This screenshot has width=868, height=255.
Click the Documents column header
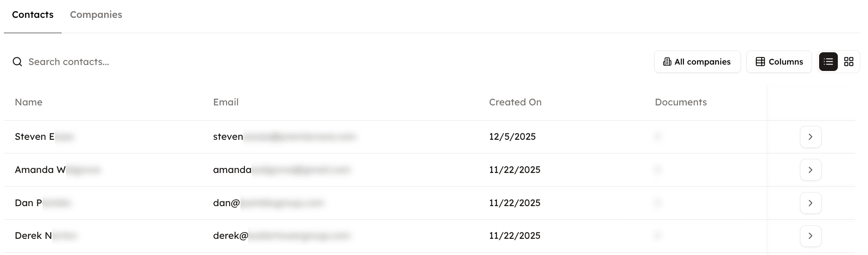point(681,102)
